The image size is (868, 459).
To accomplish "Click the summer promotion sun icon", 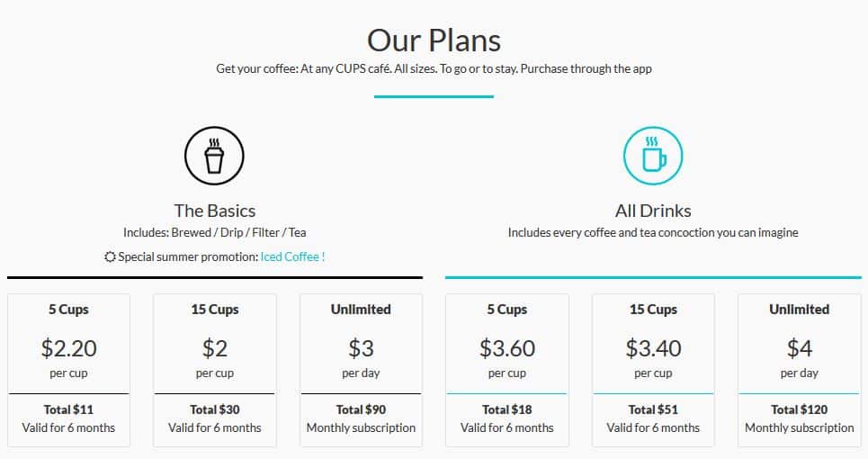I will [111, 257].
